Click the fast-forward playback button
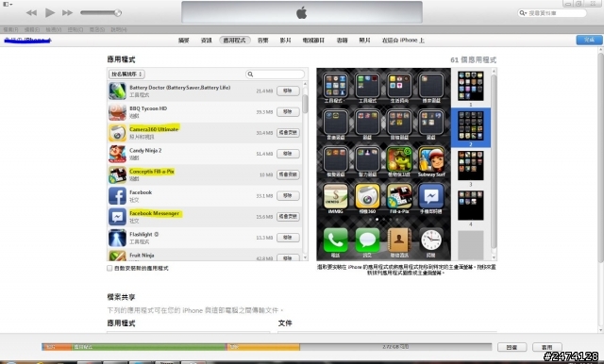The width and height of the screenshot is (604, 364). [x=67, y=12]
